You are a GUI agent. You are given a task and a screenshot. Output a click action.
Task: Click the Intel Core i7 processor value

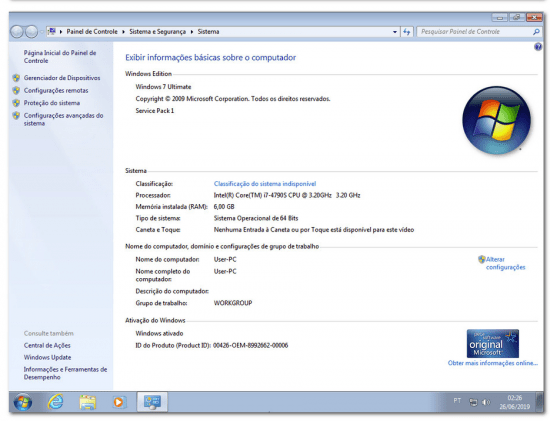point(287,195)
